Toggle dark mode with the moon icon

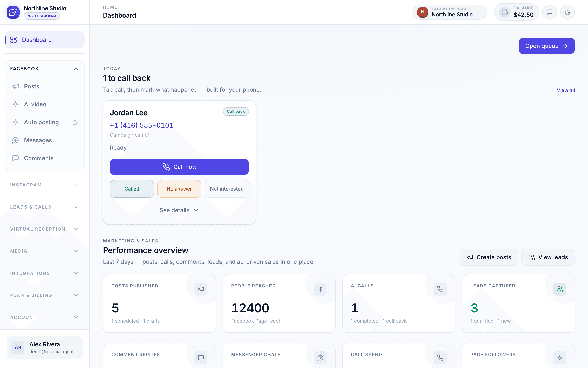(x=568, y=12)
